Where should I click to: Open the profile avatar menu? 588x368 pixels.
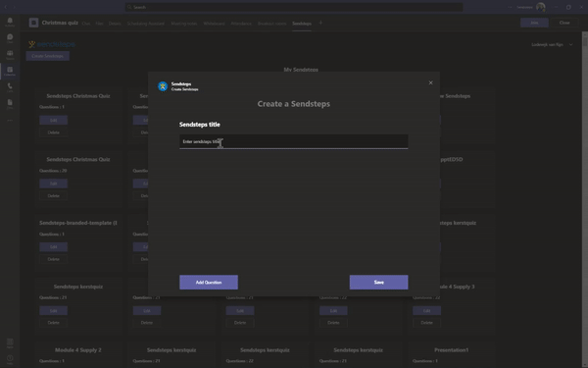(x=541, y=7)
